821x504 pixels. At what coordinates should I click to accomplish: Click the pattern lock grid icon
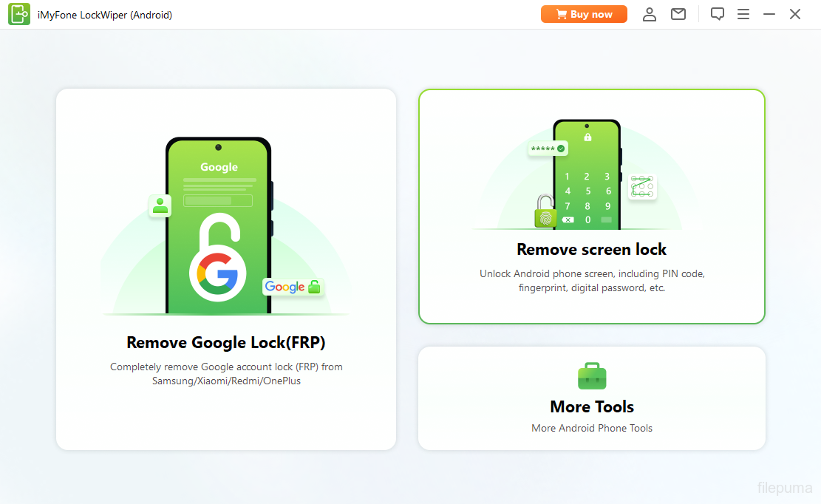point(641,187)
